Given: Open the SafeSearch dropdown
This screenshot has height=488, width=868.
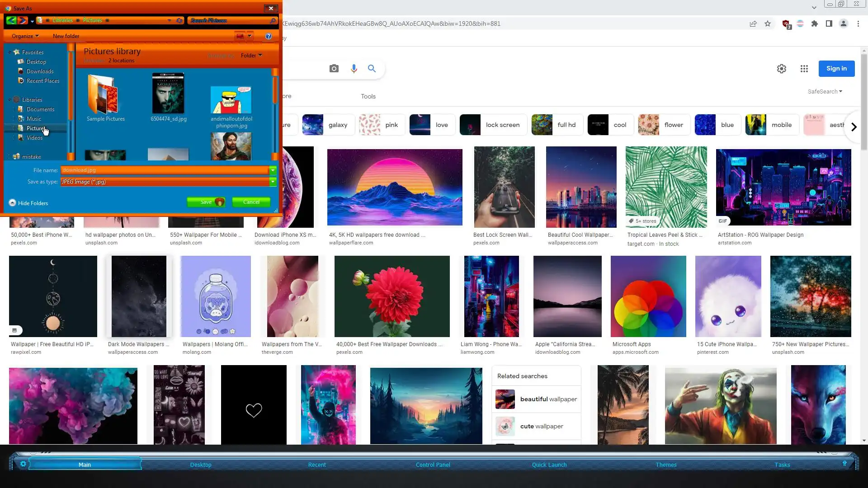Looking at the screenshot, I should [825, 92].
